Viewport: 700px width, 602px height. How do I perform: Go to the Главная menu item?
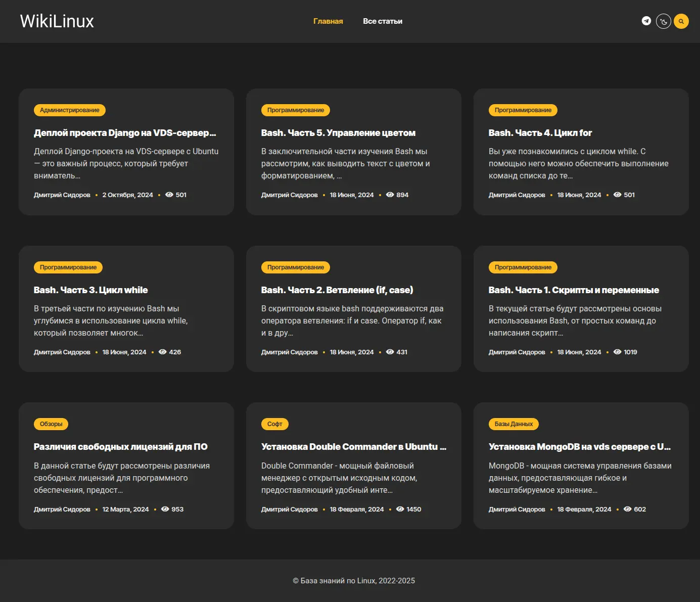[328, 21]
